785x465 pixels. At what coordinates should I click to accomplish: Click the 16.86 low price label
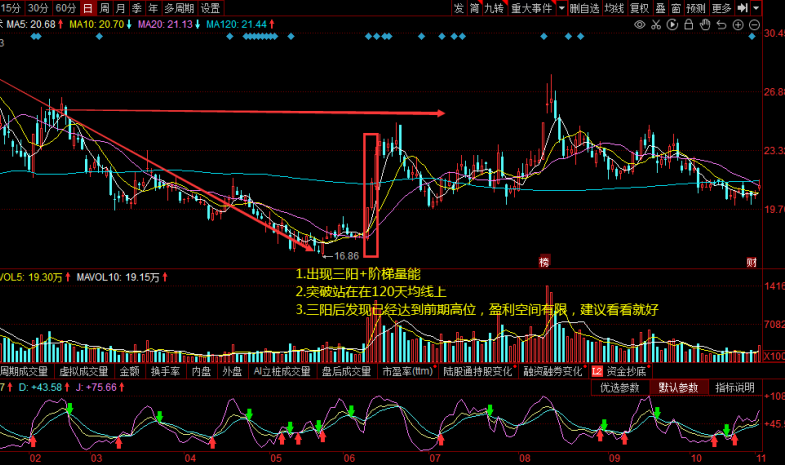coord(346,256)
